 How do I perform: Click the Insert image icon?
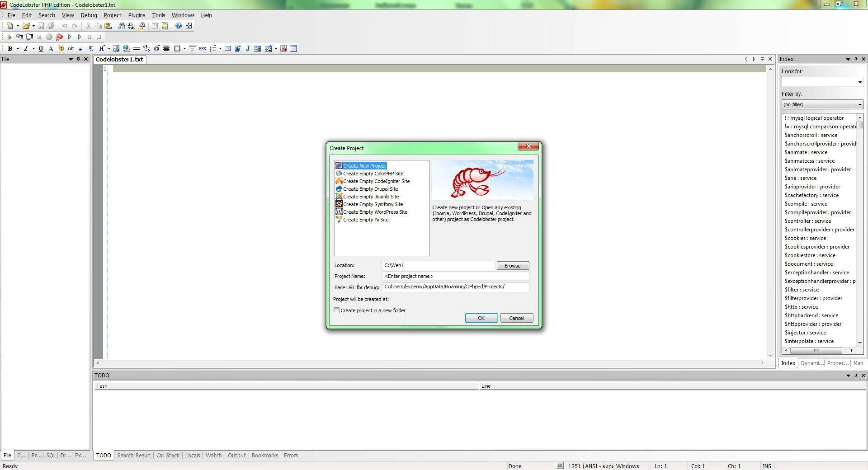[x=116, y=48]
